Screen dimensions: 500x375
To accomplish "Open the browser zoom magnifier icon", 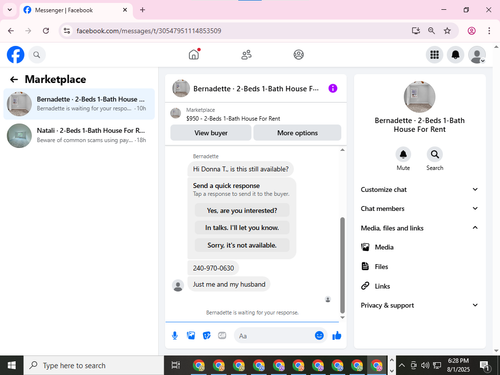I will [431, 31].
